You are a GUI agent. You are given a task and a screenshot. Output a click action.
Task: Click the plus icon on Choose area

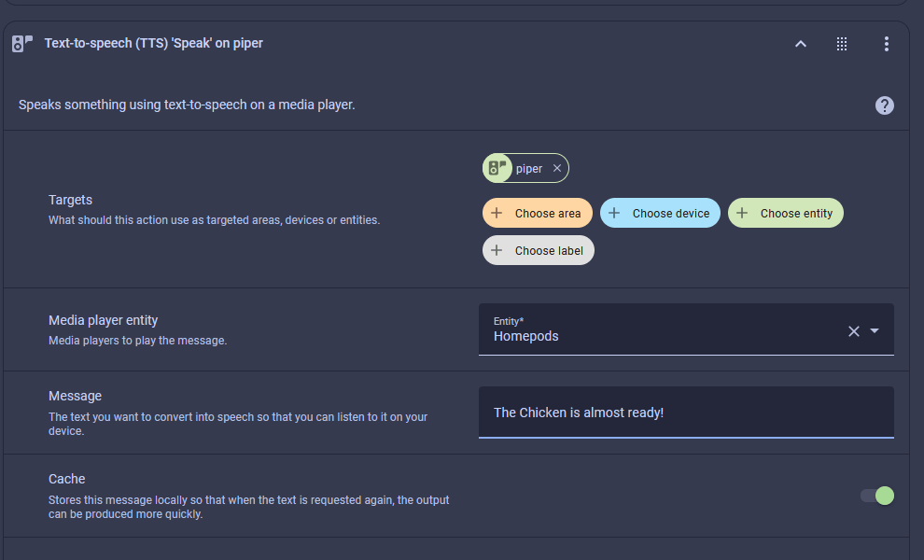point(497,213)
